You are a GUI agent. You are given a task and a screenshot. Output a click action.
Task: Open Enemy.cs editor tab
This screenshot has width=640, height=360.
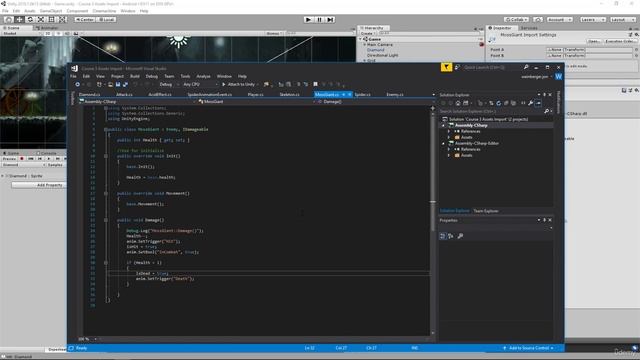pos(395,95)
